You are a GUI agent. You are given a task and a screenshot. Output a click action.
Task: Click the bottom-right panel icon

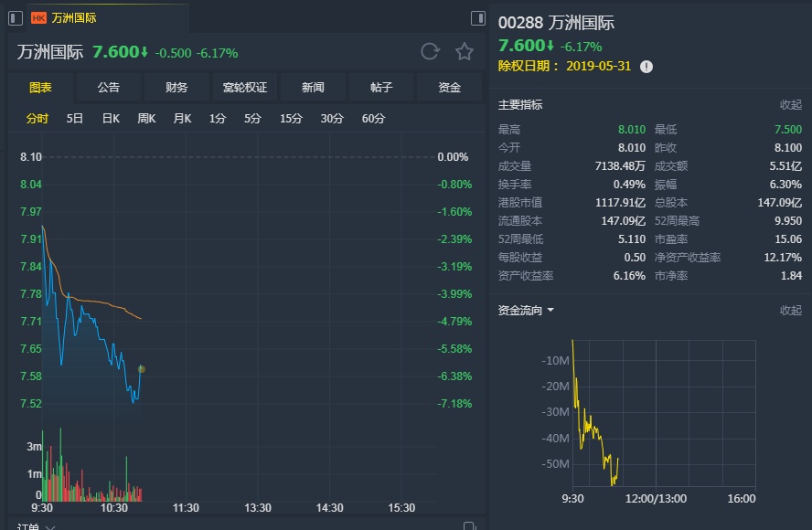point(470,526)
